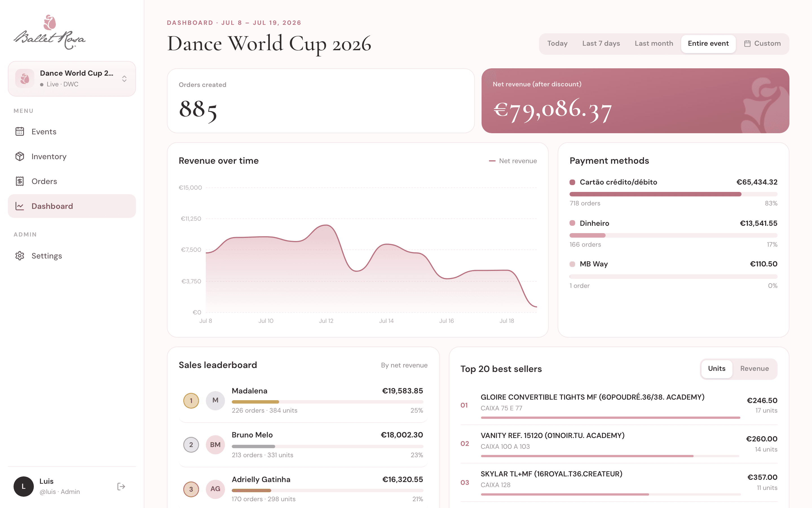812x508 pixels.
Task: Click Adrielly Gatinha's AG avatar
Action: tap(215, 489)
